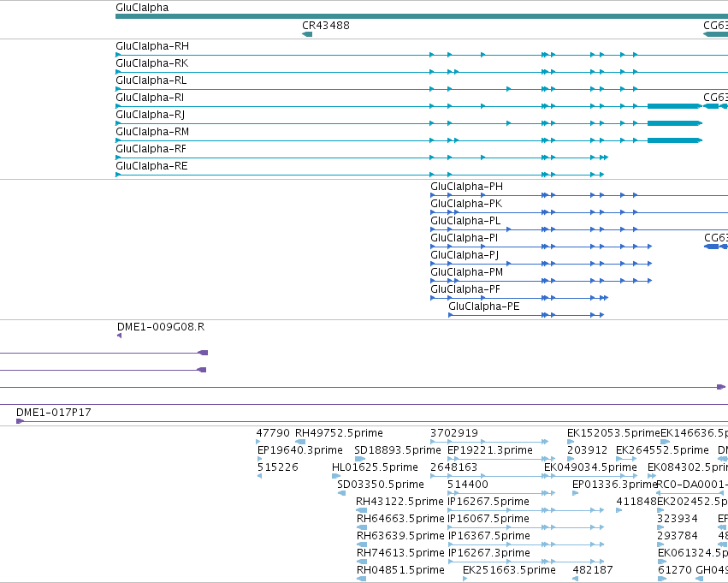Select the RH04851.5prime EST label
This screenshot has width=728, height=583.
[x=400, y=571]
